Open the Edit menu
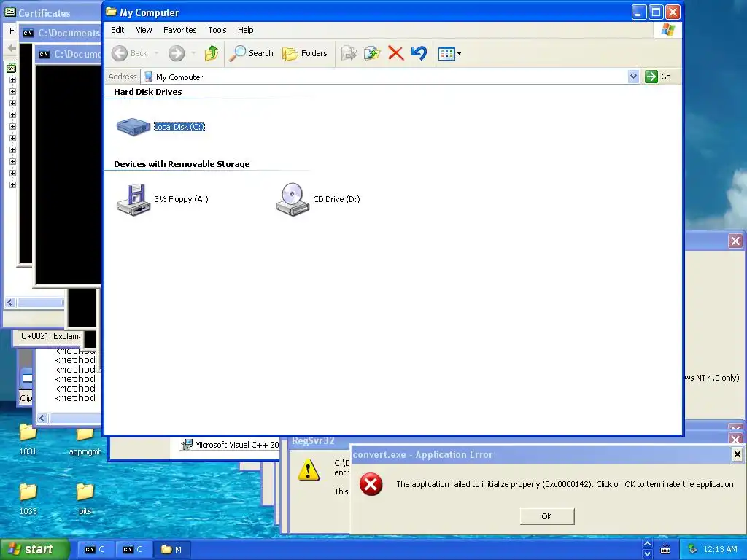Image resolution: width=747 pixels, height=560 pixels. tap(117, 30)
